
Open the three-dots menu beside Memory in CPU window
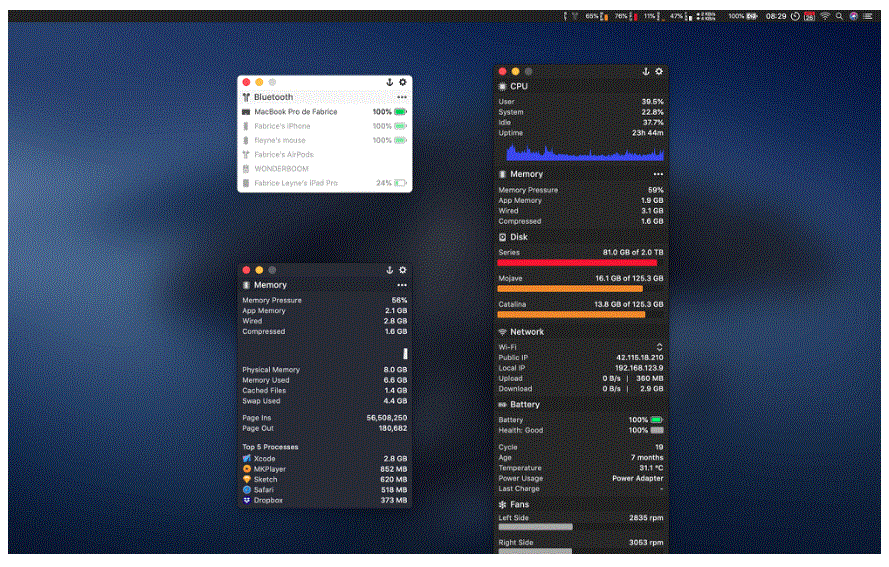[x=658, y=174]
